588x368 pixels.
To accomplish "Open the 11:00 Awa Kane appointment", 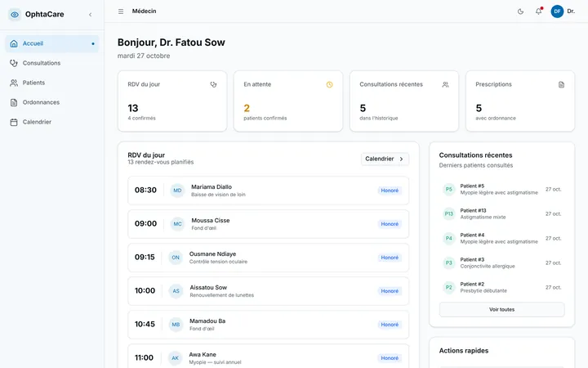I will point(268,356).
